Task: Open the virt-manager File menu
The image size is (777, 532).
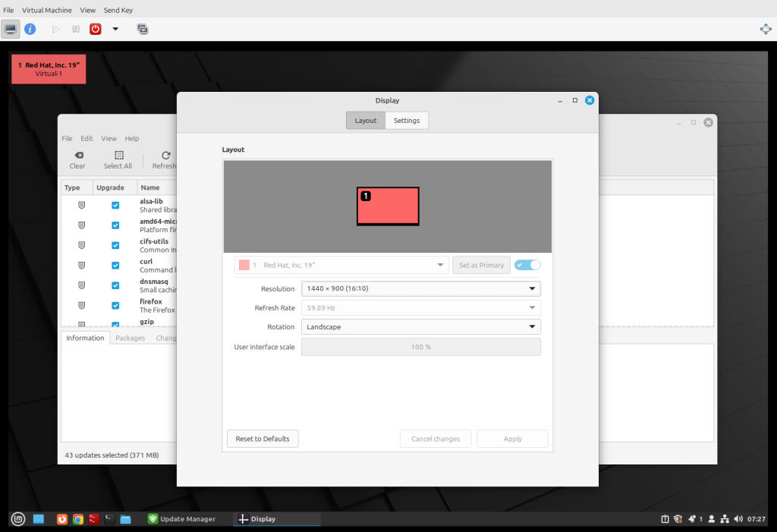Action: [x=8, y=10]
